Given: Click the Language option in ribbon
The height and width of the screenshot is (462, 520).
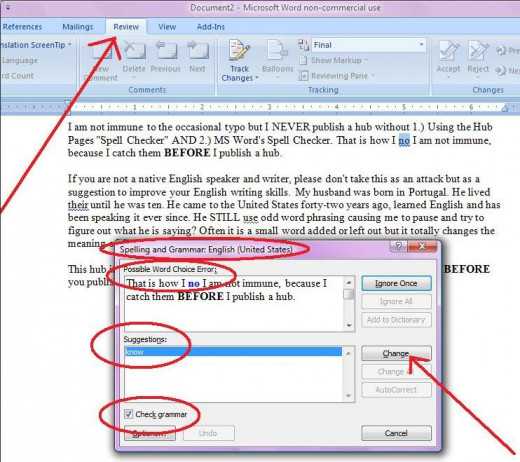Looking at the screenshot, I should [x=19, y=60].
